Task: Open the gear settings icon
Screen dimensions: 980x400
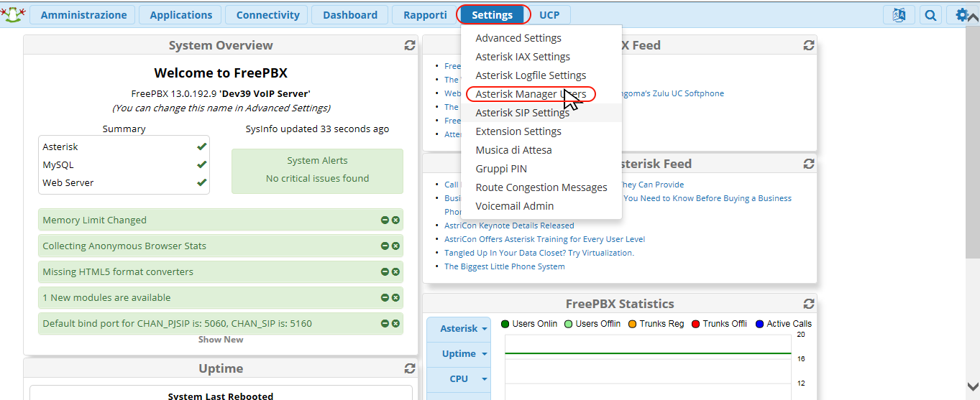Action: 962,15
